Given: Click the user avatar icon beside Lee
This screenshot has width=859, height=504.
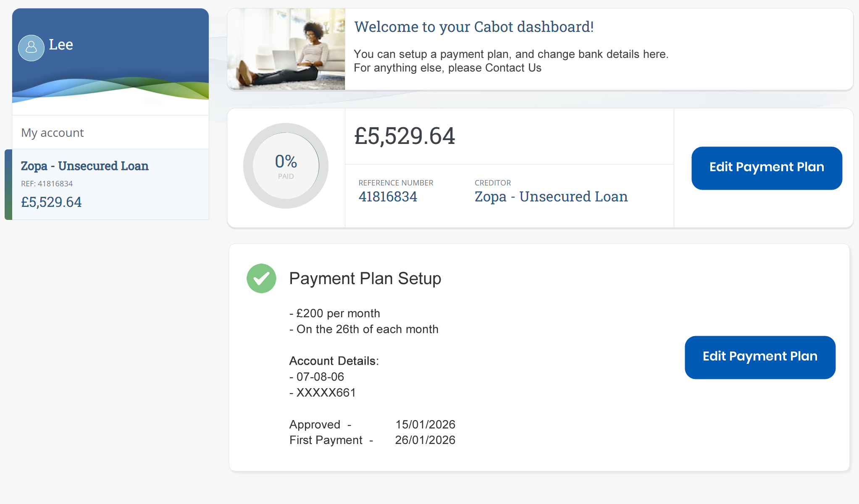Looking at the screenshot, I should coord(31,48).
